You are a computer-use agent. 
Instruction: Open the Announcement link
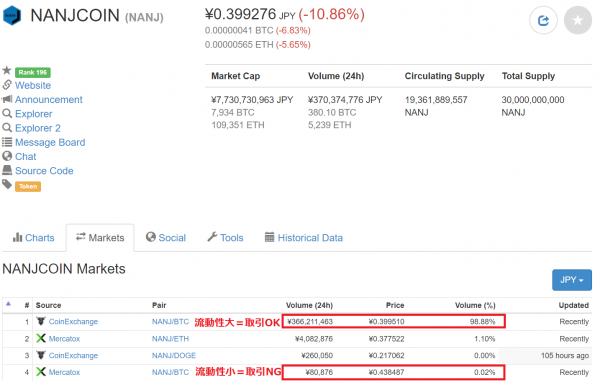(49, 100)
